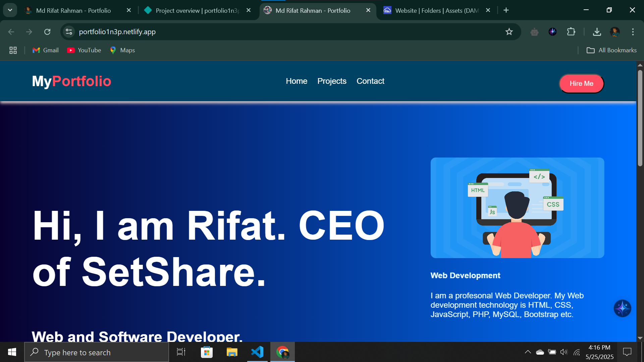Image resolution: width=644 pixels, height=362 pixels.
Task: Close the Project overview tab
Action: pyautogui.click(x=249, y=10)
